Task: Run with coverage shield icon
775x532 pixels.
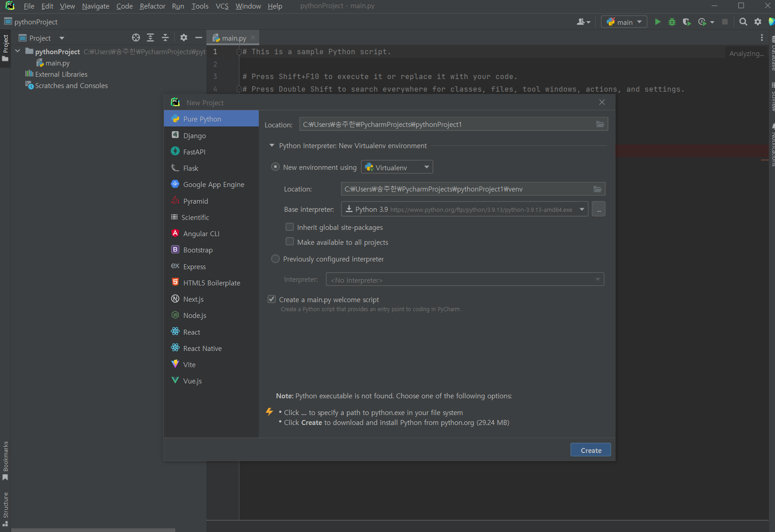Action: 686,22
